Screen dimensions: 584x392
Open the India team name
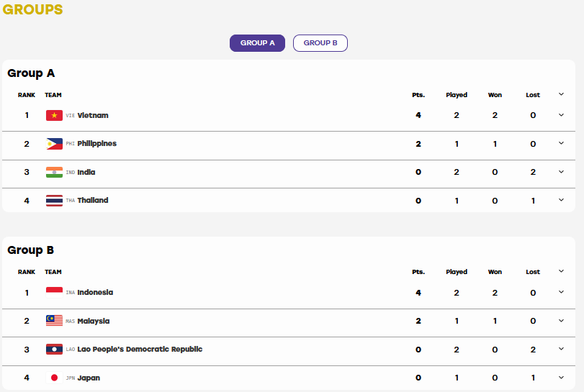86,172
